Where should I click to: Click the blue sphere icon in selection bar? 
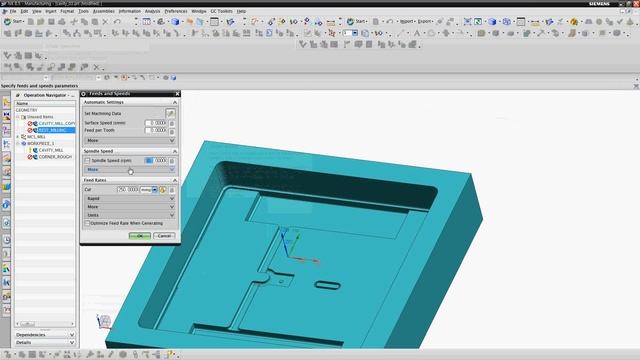(173, 78)
